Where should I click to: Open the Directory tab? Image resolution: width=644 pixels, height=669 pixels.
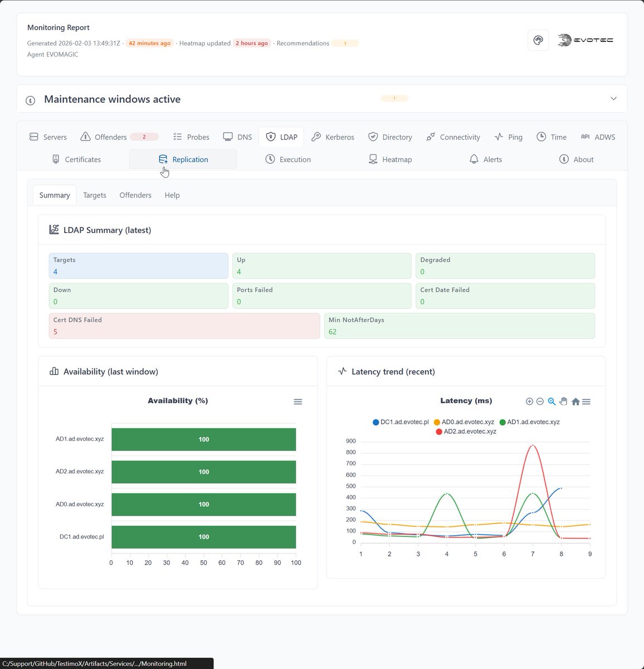click(390, 137)
